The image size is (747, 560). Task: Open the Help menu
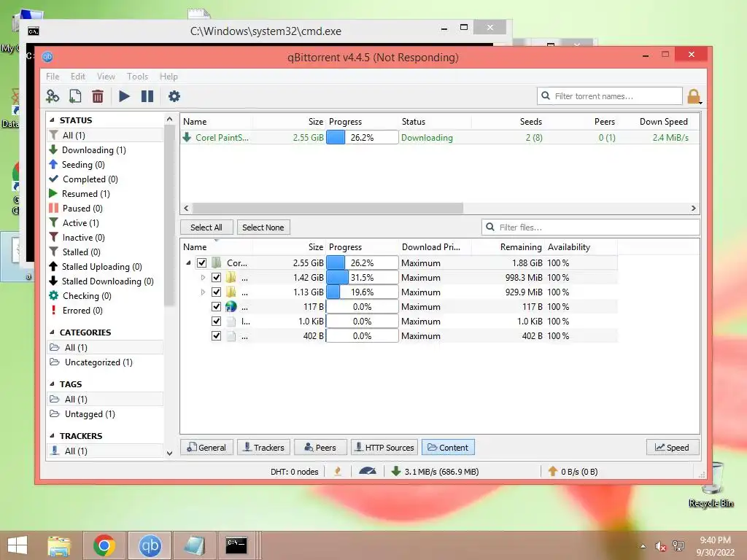point(169,76)
